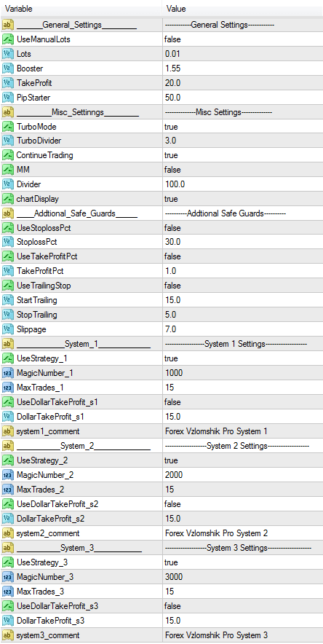Click the chartDisplay row icon

click(8, 199)
